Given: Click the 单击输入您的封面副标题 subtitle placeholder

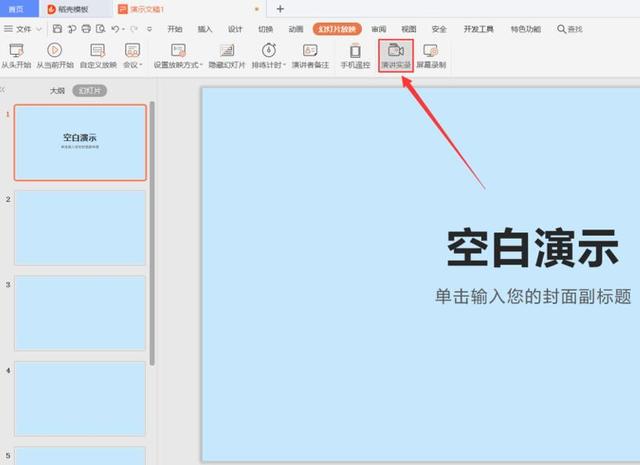Looking at the screenshot, I should click(x=533, y=296).
